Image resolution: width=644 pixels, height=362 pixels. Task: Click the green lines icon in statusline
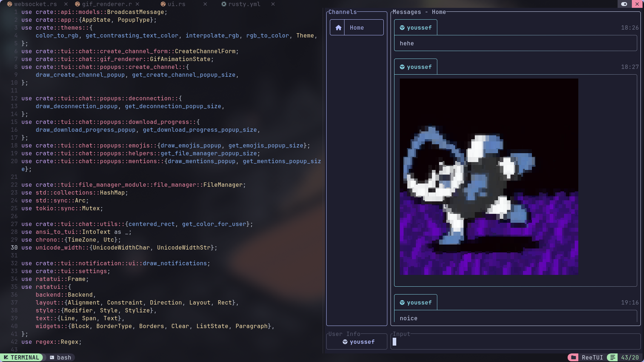click(x=612, y=357)
